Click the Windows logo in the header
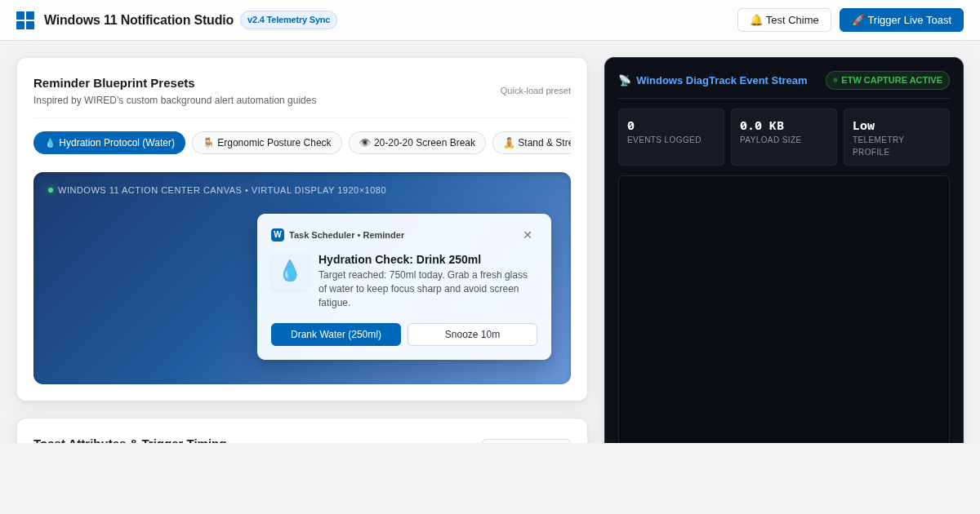This screenshot has height=514, width=980. [x=25, y=20]
